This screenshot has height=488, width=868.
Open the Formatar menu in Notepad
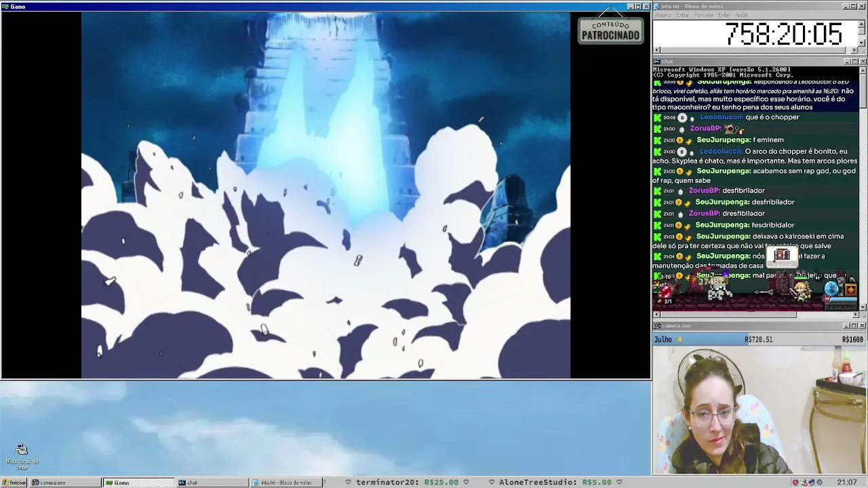(704, 15)
